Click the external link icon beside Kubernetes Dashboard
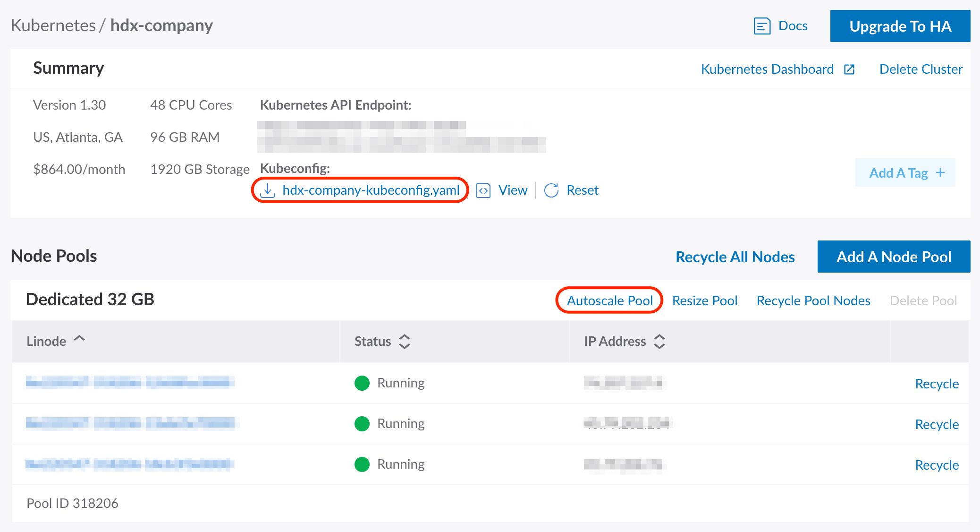980x532 pixels. point(849,69)
